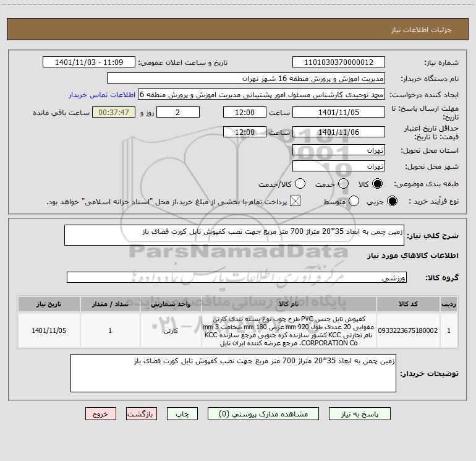Click the واحد شمارش column header

(171, 304)
